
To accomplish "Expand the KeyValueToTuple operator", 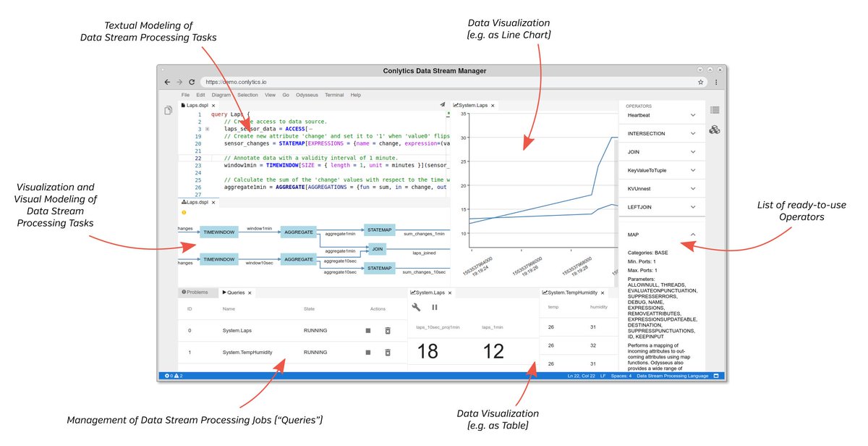I will [692, 171].
